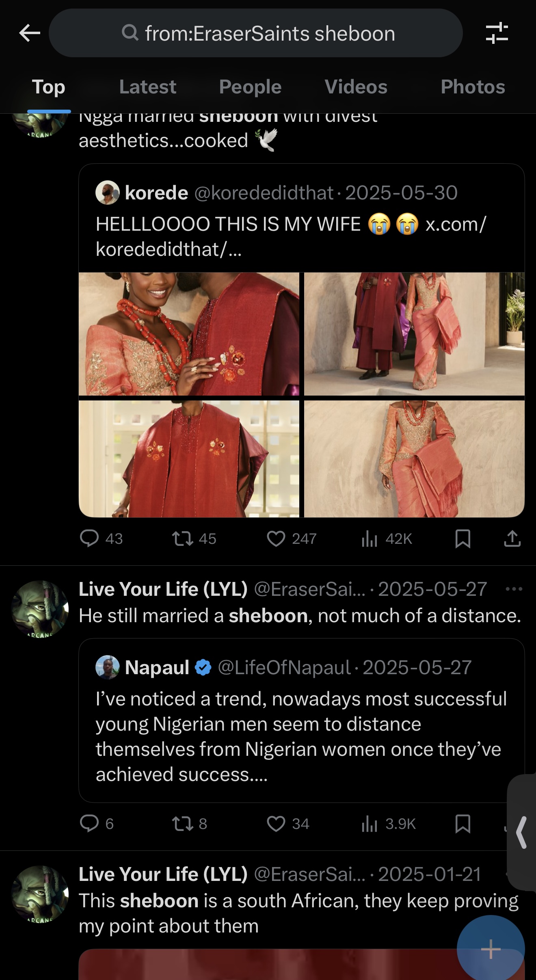
Task: Open the @LifeOfNapaul quoted profile
Action: pyautogui.click(x=284, y=667)
